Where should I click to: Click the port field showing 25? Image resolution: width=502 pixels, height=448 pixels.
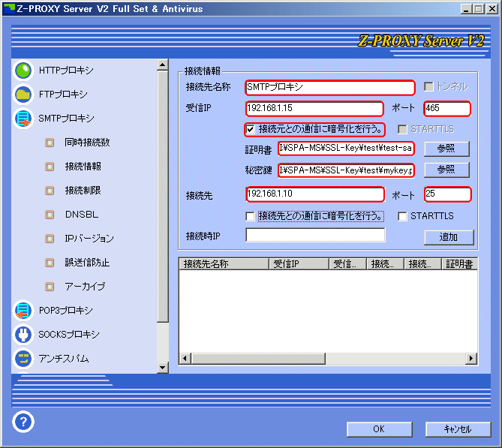(x=447, y=194)
